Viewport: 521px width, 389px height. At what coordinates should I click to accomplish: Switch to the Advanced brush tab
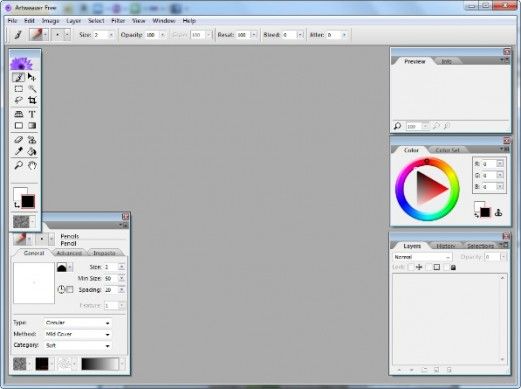[x=69, y=253]
